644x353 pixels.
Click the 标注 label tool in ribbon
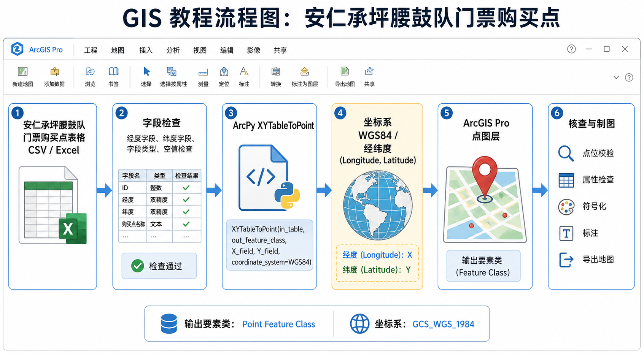(x=244, y=71)
